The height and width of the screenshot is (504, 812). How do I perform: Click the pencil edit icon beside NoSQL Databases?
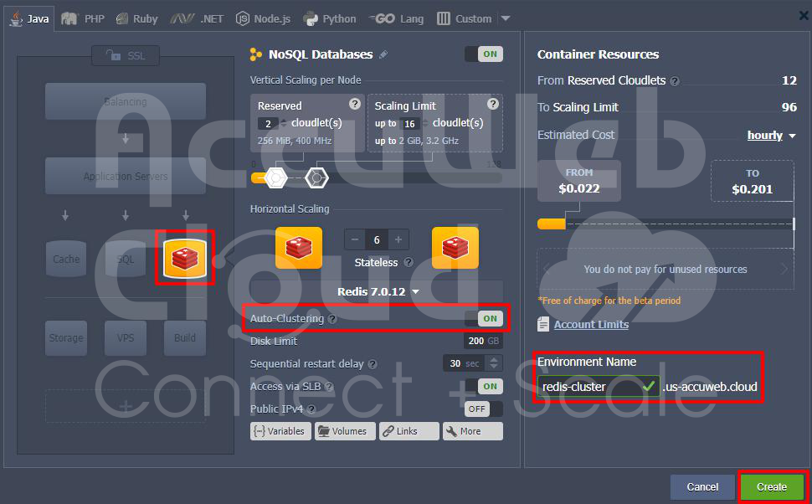383,54
